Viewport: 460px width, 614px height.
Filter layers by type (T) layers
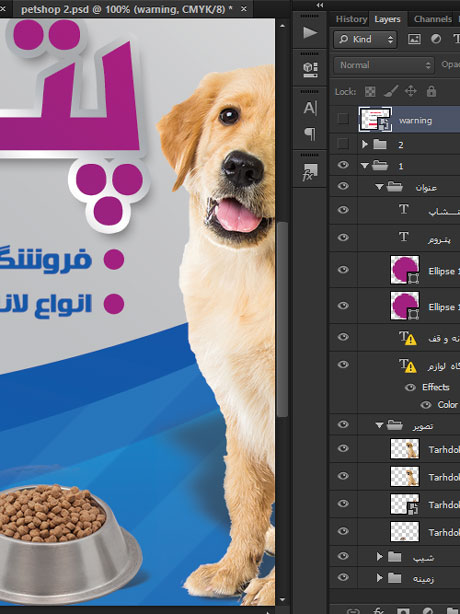pos(456,39)
